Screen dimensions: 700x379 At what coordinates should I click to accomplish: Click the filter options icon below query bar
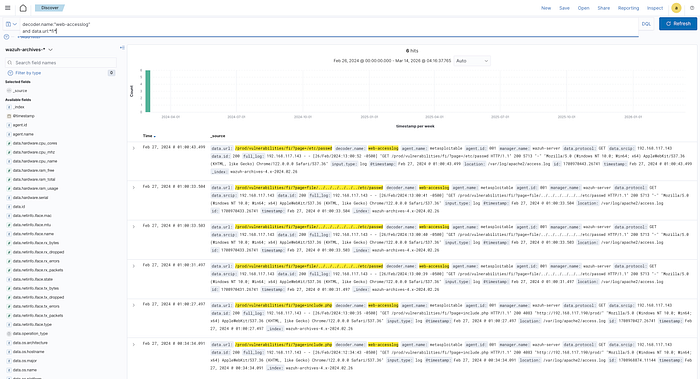click(x=6, y=37)
